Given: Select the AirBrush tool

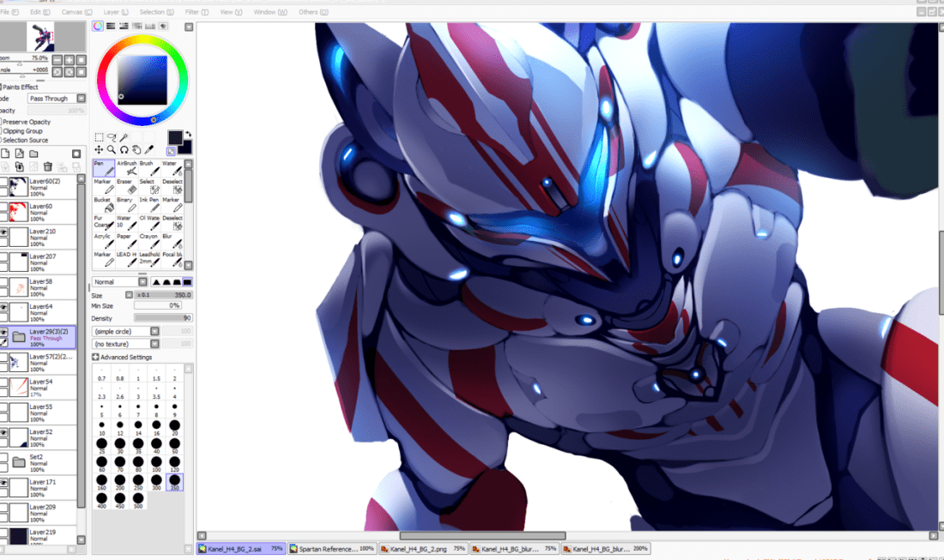Looking at the screenshot, I should (126, 169).
